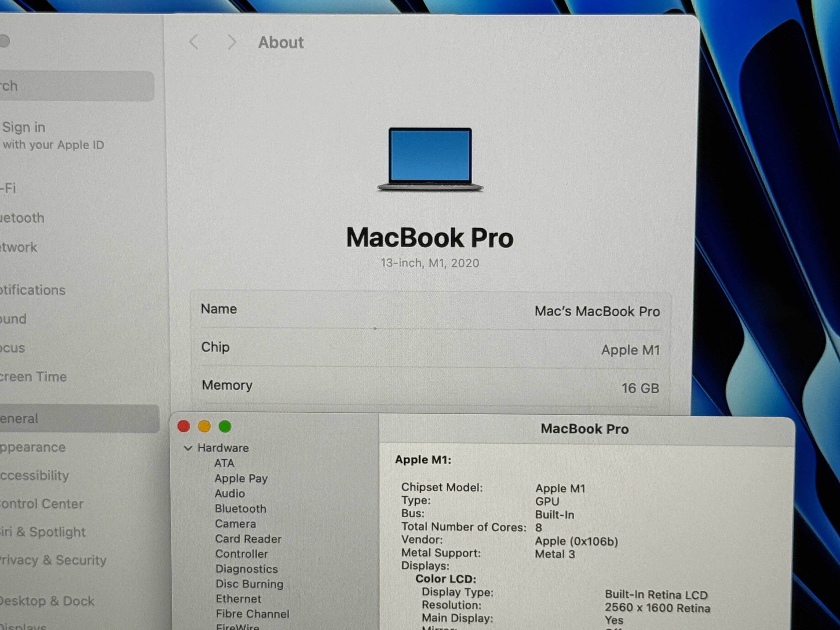Click the System Information MacBook Pro title
This screenshot has height=630, width=840.
pos(585,429)
